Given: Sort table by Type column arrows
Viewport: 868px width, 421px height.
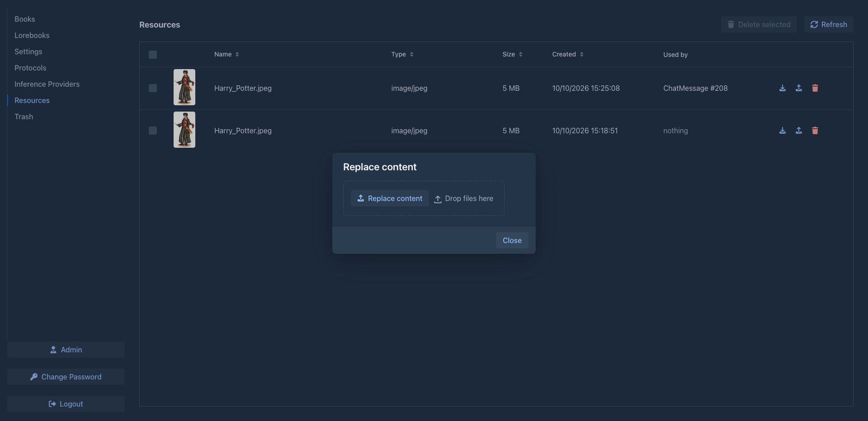Looking at the screenshot, I should (x=412, y=54).
